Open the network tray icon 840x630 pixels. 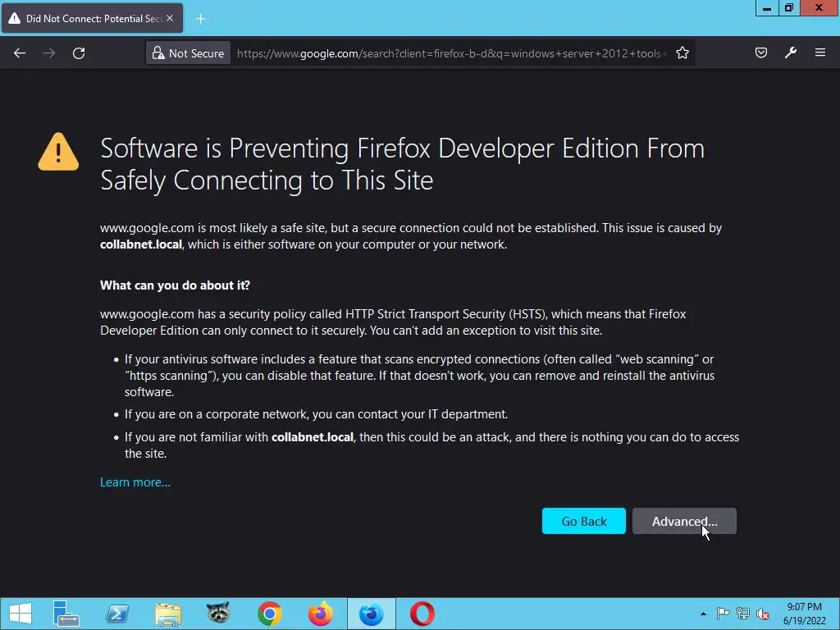coord(742,614)
